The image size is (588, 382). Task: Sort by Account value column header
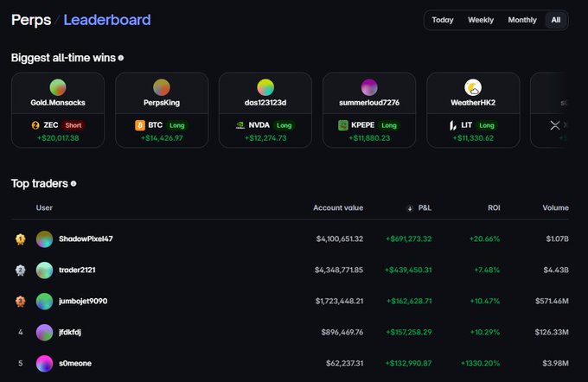tap(338, 207)
